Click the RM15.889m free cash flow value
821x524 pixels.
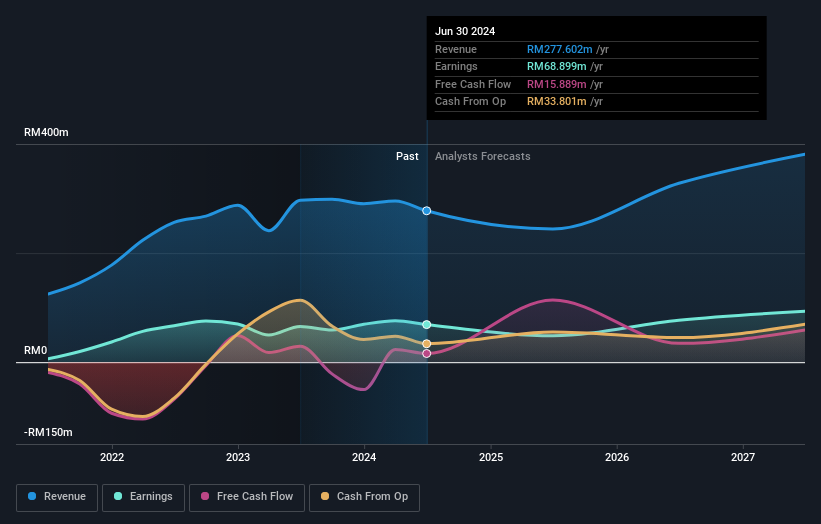(557, 84)
